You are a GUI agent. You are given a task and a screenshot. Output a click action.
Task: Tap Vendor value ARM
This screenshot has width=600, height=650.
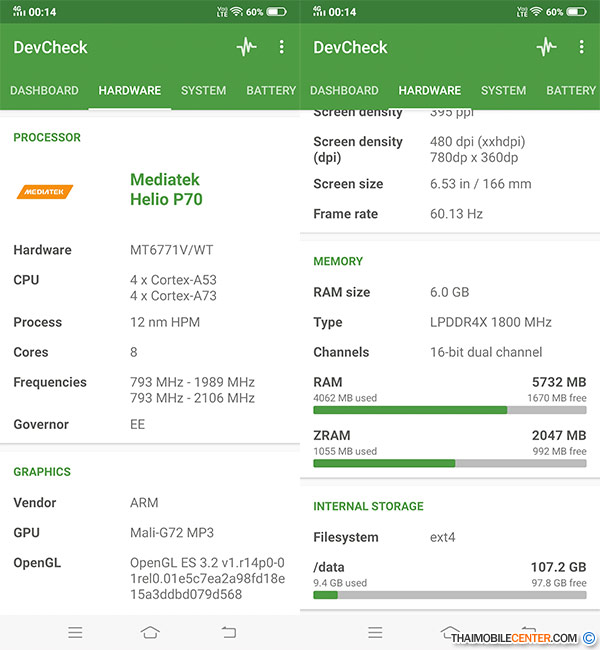pyautogui.click(x=144, y=502)
